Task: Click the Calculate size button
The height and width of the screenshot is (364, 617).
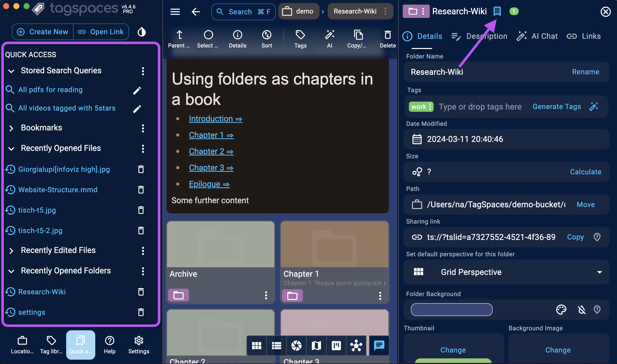Action: pos(585,172)
